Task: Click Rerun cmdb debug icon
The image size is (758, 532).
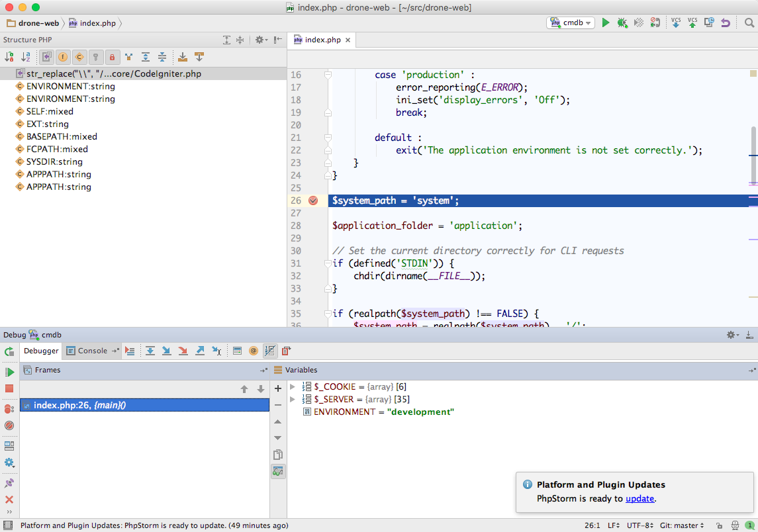Action: click(9, 352)
